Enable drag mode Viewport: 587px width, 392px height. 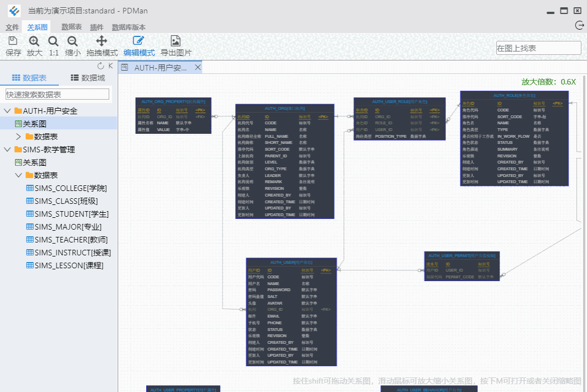click(101, 41)
